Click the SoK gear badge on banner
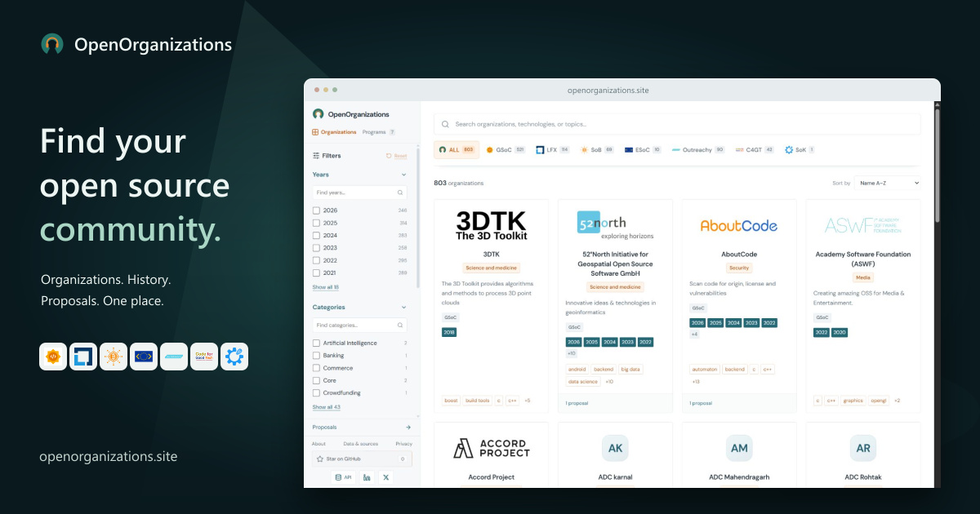This screenshot has height=514, width=980. (x=234, y=357)
